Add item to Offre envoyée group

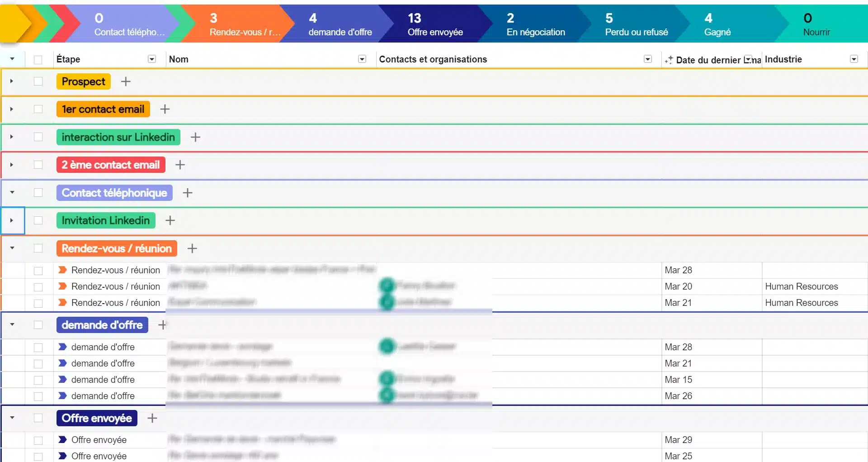pyautogui.click(x=152, y=418)
